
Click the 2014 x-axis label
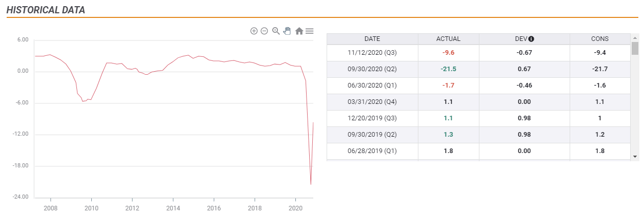tap(173, 209)
